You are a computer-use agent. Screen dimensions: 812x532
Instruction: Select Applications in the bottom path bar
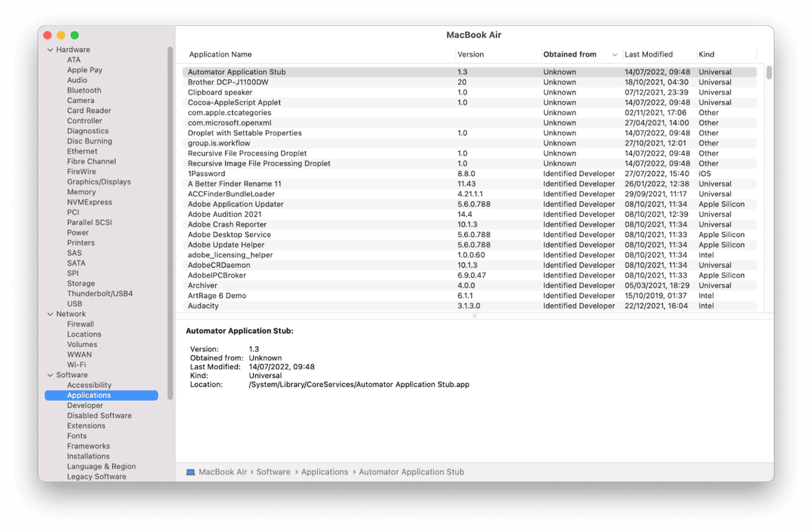(325, 472)
